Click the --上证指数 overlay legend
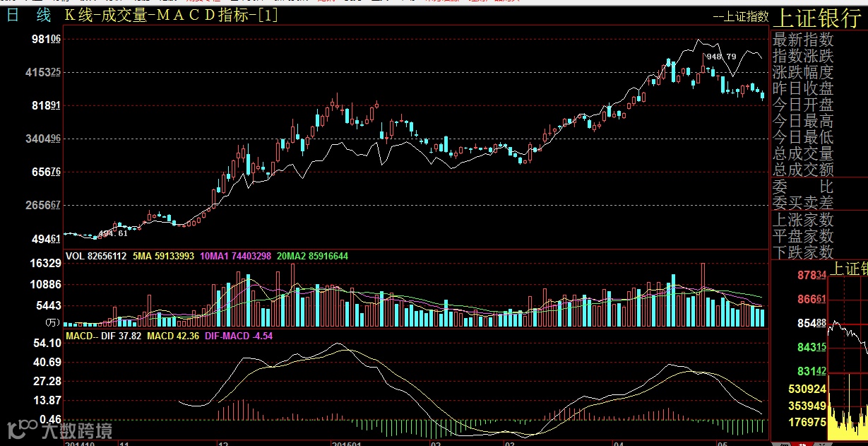This screenshot has width=868, height=446. pyautogui.click(x=739, y=16)
